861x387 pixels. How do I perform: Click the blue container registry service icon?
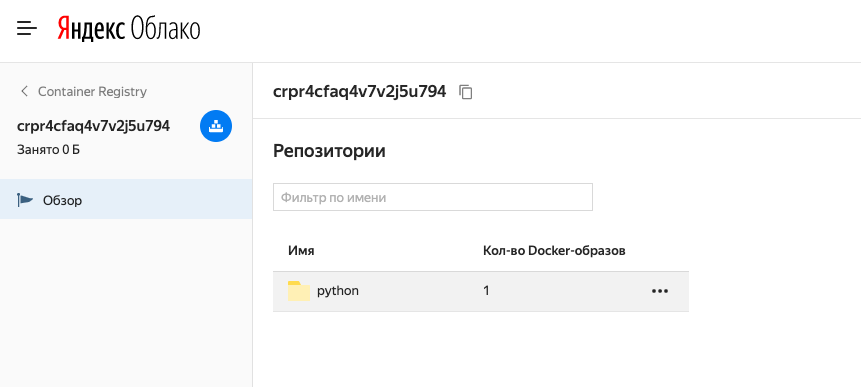216,126
